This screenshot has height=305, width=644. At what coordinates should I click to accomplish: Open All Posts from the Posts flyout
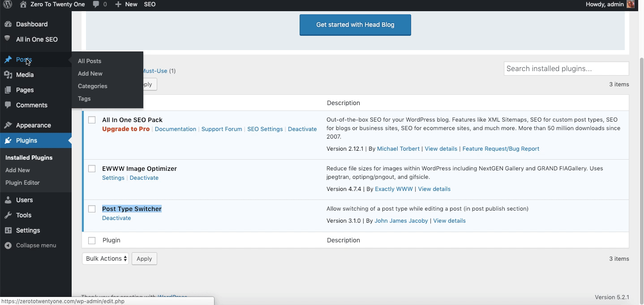pyautogui.click(x=90, y=61)
